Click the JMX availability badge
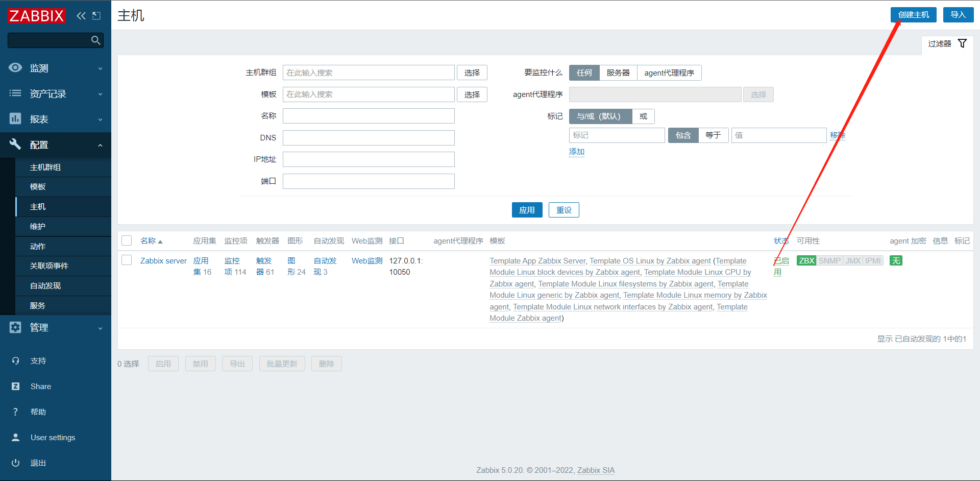Viewport: 980px width, 481px height. click(853, 261)
